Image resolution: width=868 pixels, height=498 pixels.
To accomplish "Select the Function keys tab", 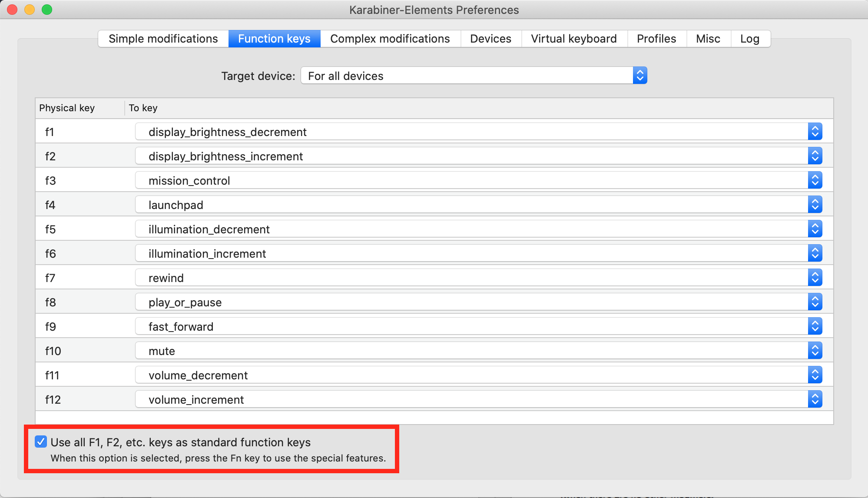I will (x=274, y=39).
